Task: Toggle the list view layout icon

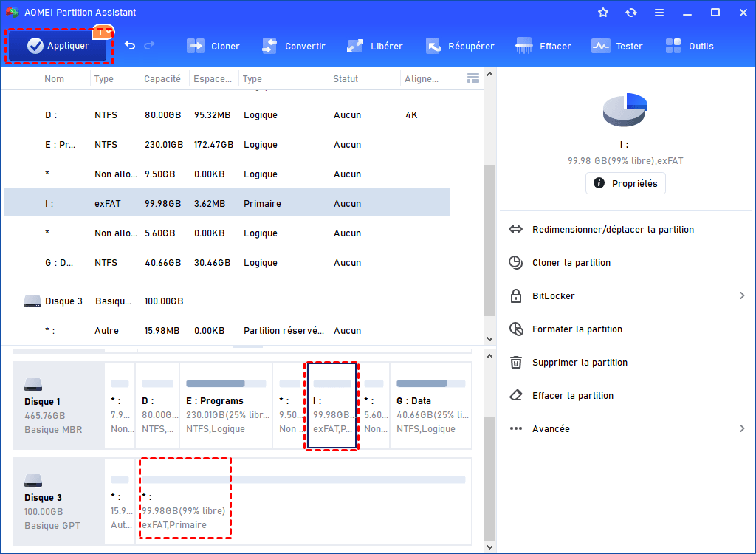Action: 472,78
